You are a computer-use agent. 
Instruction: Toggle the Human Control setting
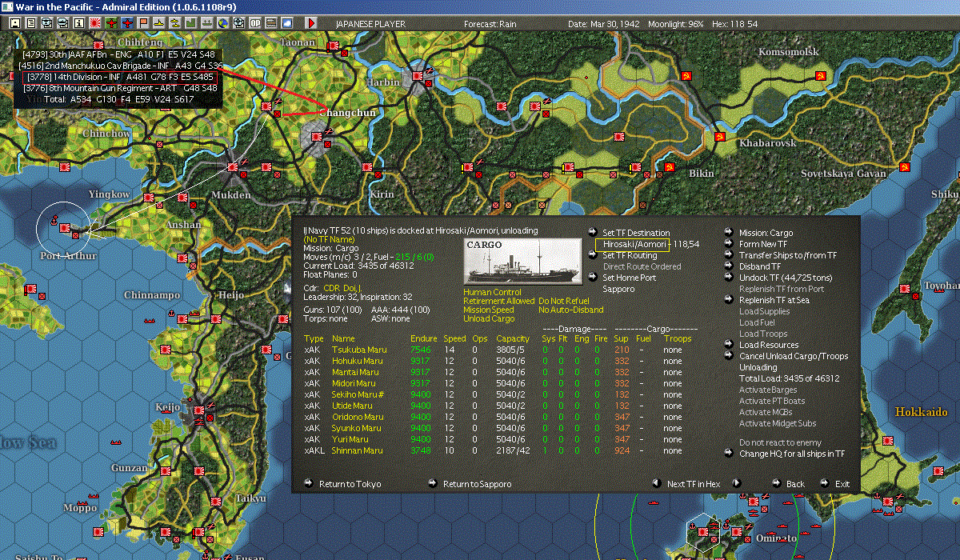(492, 292)
